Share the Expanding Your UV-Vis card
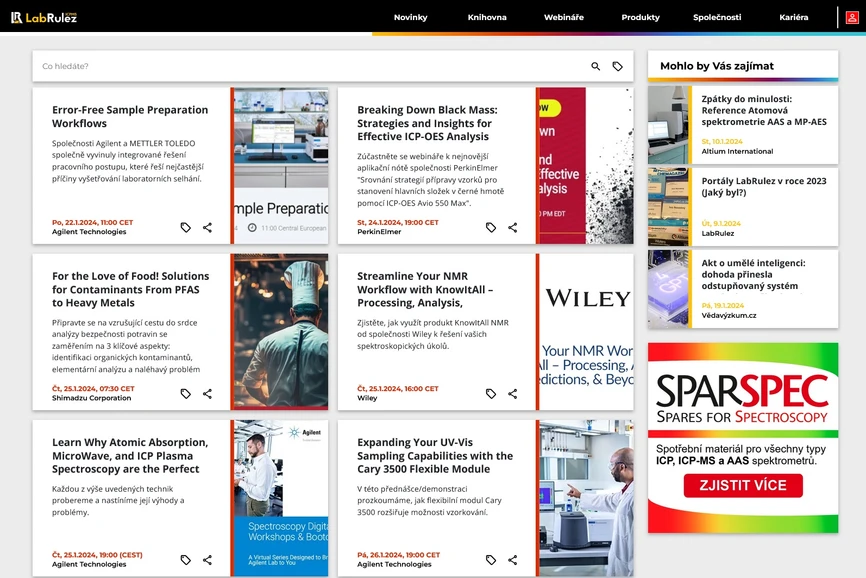866x578 pixels. point(513,560)
